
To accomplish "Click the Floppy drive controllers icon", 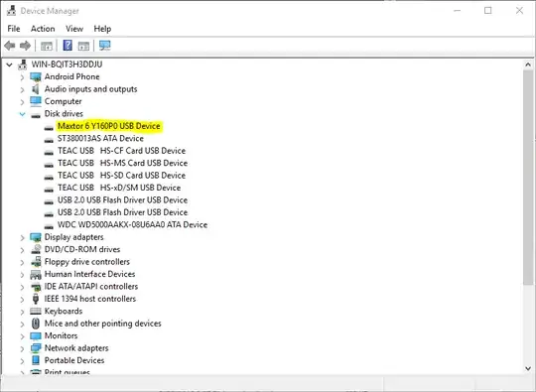I will click(x=36, y=262).
